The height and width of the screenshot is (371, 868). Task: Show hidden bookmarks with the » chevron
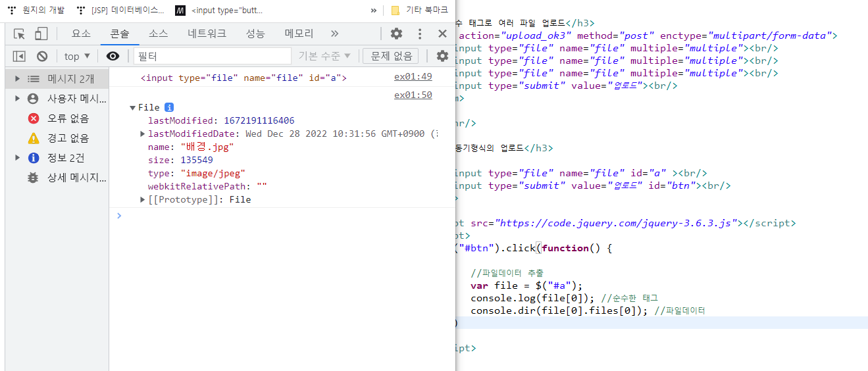pyautogui.click(x=374, y=10)
